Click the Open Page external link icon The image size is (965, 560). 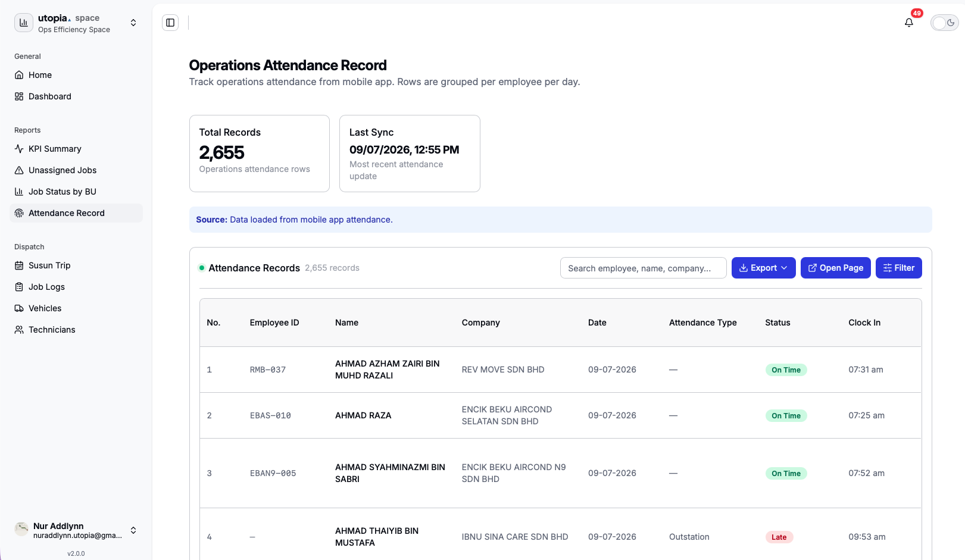coord(812,268)
